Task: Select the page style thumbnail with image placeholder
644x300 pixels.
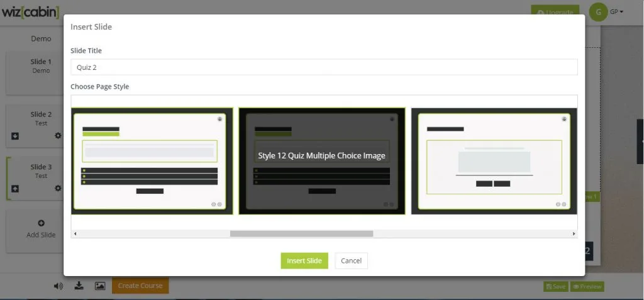Action: (494, 161)
